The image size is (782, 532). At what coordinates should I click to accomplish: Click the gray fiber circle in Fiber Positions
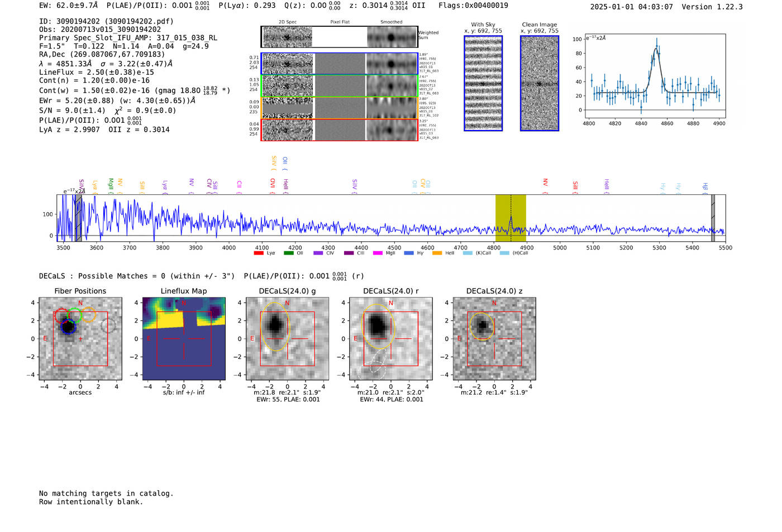tap(108, 325)
